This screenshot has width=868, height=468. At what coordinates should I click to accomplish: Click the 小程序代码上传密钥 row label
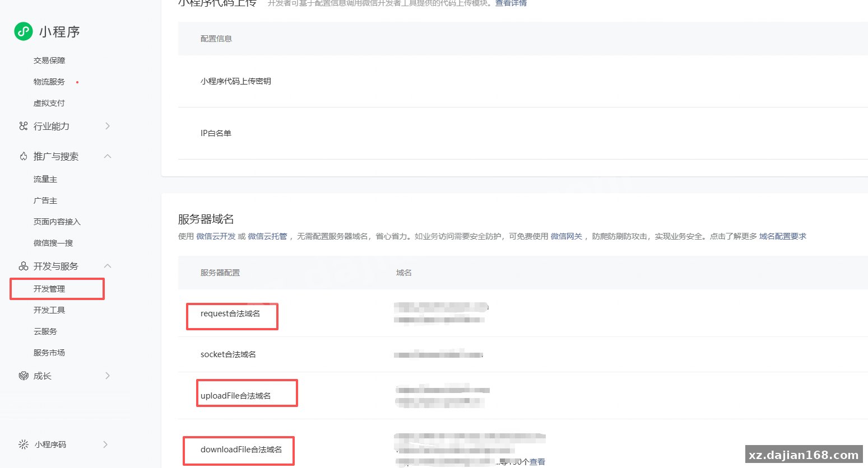(236, 81)
